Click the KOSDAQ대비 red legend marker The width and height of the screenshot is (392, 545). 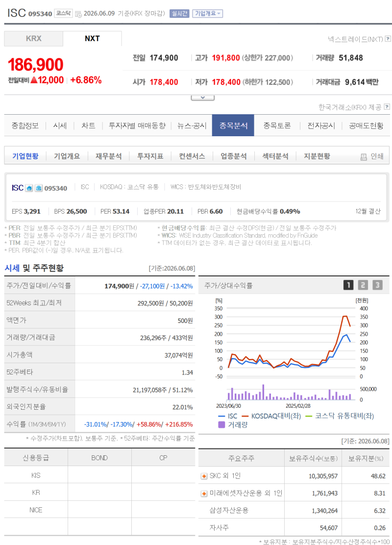(x=245, y=416)
